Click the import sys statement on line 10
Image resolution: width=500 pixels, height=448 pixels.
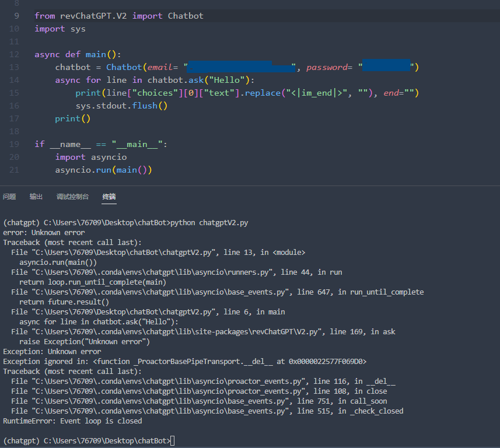61,29
